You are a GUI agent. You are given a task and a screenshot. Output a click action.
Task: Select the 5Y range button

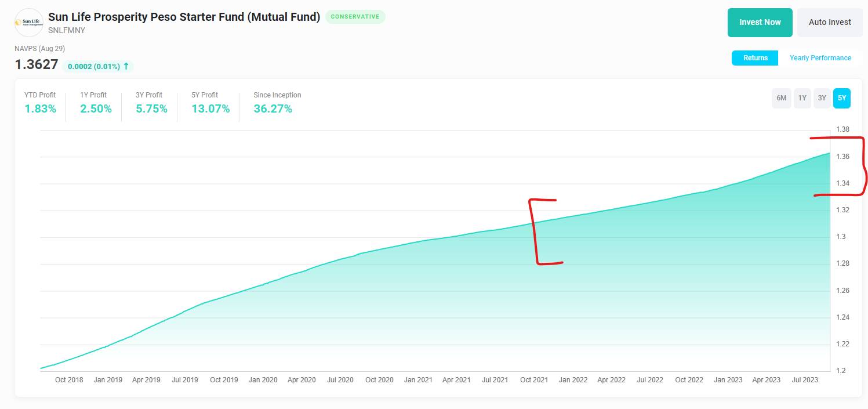842,98
